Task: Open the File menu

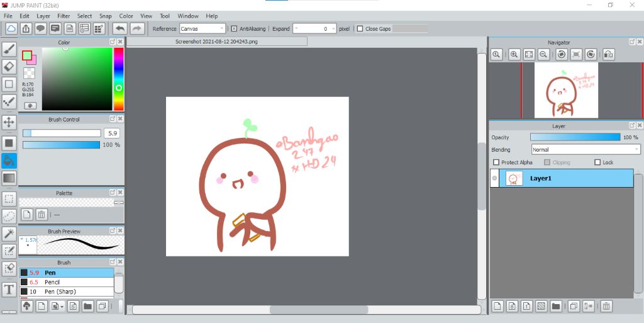Action: (x=8, y=16)
